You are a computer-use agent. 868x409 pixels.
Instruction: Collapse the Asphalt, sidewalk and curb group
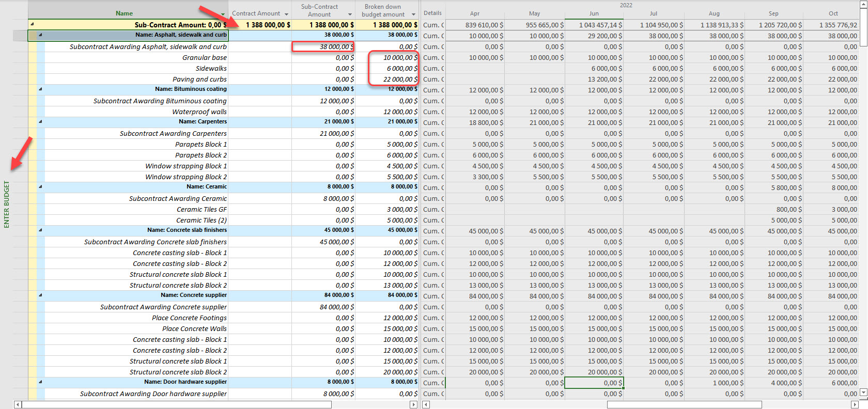pos(40,35)
